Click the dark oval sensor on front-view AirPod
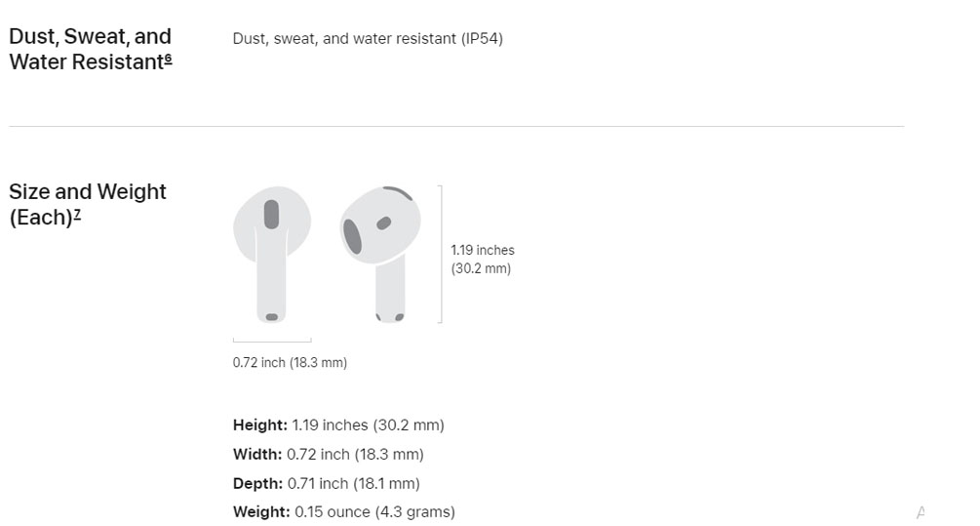 (x=271, y=215)
